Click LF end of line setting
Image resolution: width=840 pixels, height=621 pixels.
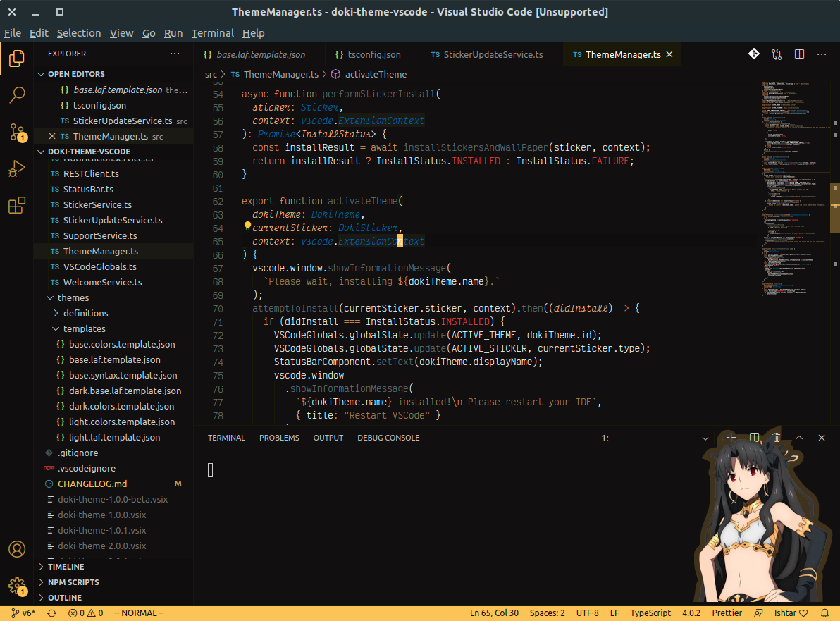tap(614, 613)
